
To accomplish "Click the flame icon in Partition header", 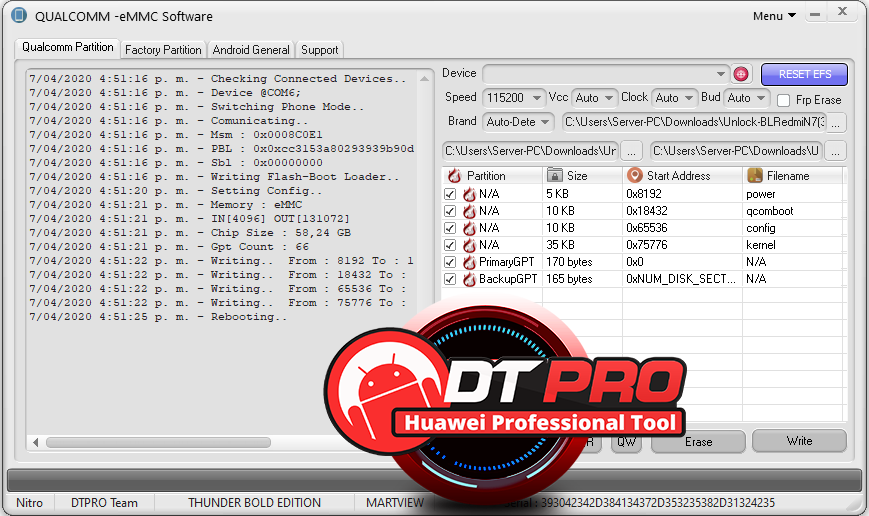I will coord(454,176).
